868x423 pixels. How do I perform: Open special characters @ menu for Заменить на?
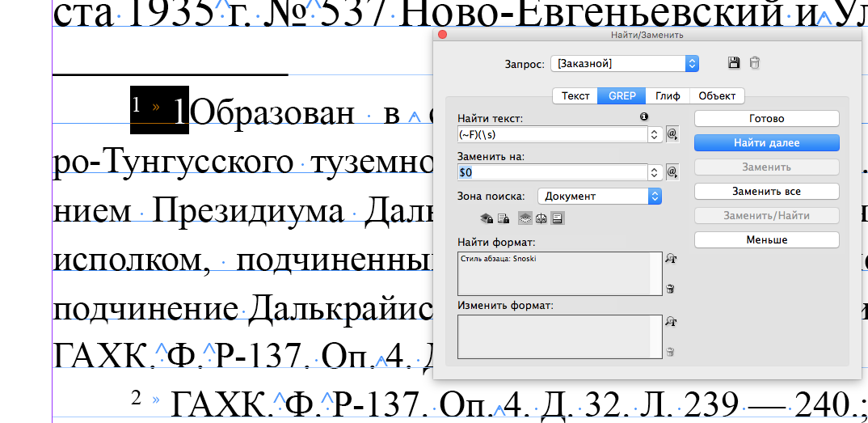[672, 173]
